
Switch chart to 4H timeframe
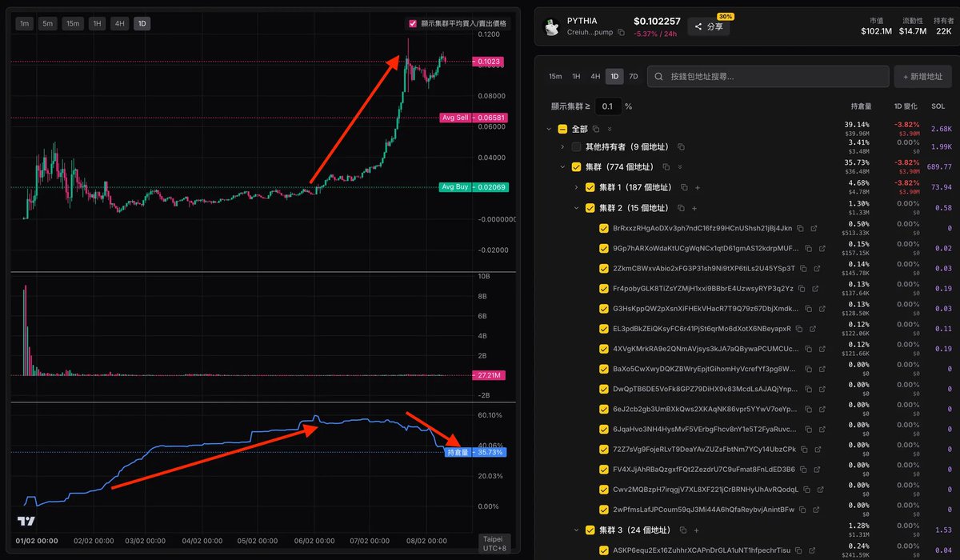pos(119,24)
